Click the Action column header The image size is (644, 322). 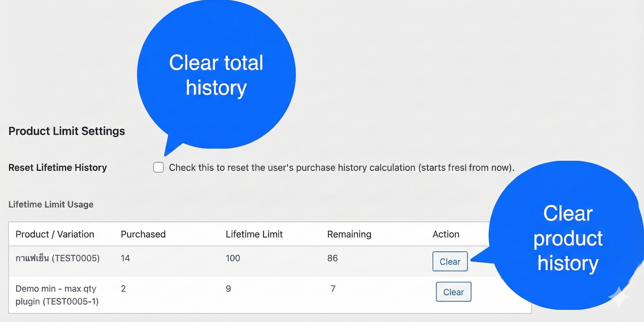click(x=446, y=234)
